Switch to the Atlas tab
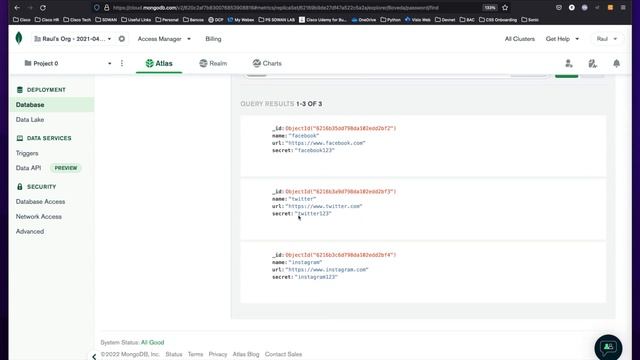The width and height of the screenshot is (640, 360). (159, 63)
